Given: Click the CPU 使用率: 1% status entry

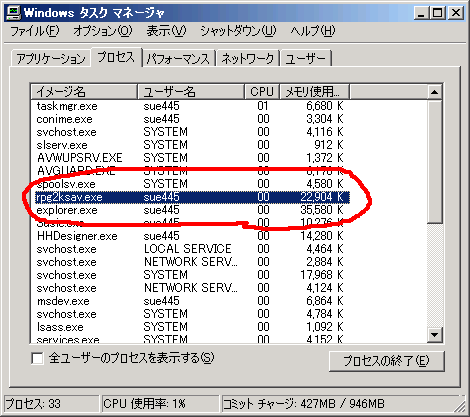Looking at the screenshot, I should [x=160, y=404].
